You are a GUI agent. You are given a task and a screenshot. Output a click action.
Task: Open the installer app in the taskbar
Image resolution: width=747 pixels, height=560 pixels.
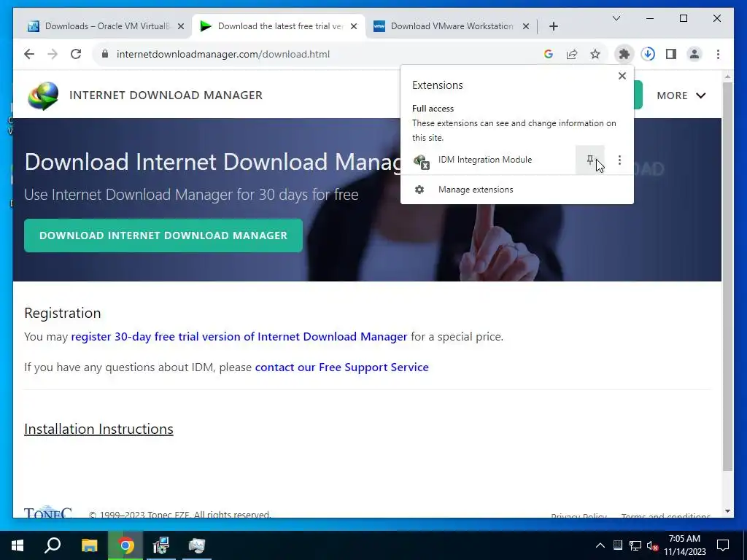point(161,545)
